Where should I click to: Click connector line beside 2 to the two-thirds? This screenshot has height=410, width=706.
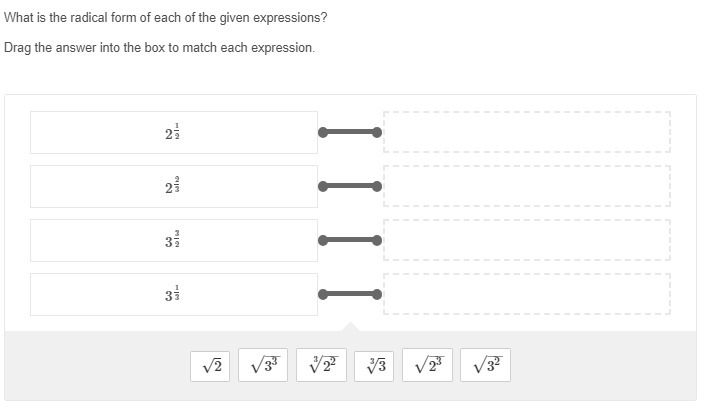(350, 186)
